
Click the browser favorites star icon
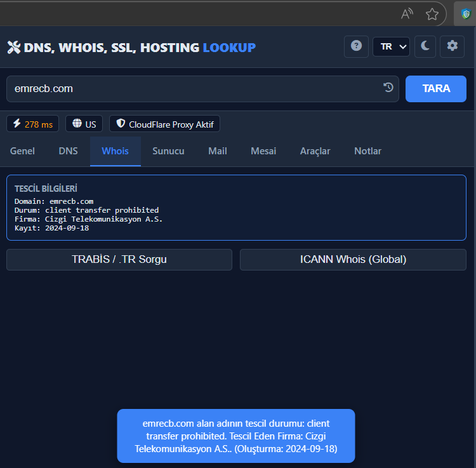(432, 14)
